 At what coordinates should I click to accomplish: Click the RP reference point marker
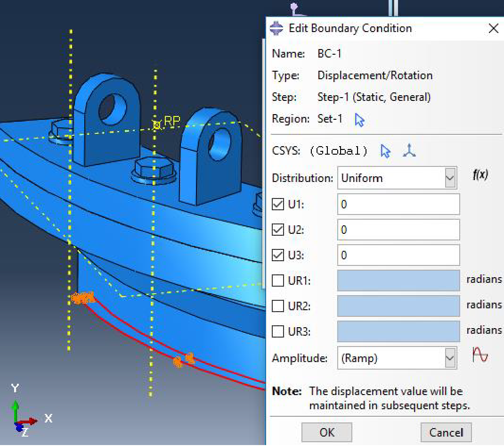point(156,124)
